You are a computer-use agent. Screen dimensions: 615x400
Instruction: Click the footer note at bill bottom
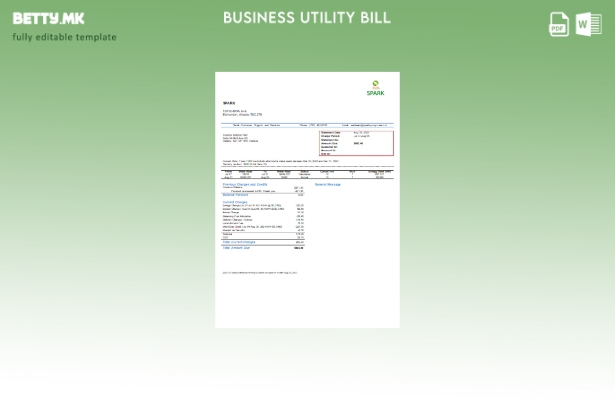[x=260, y=272]
